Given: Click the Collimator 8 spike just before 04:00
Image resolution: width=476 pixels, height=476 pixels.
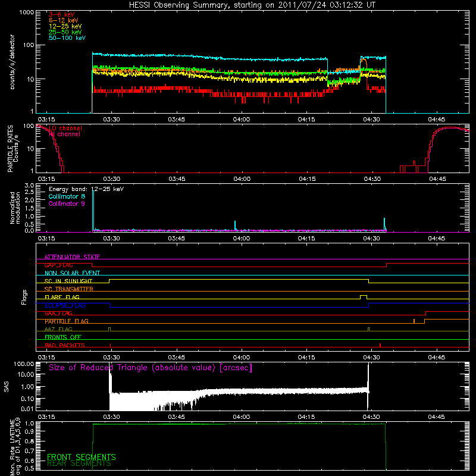Looking at the screenshot, I should coord(235,226).
